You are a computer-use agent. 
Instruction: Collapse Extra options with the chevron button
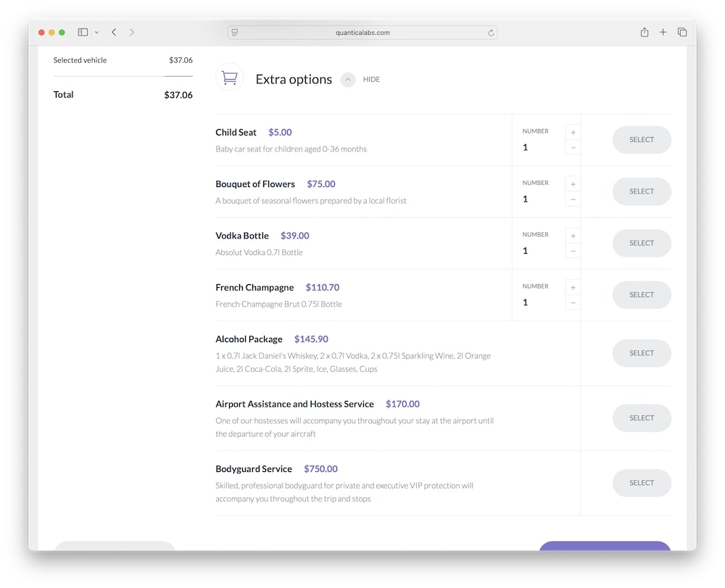[x=348, y=80]
